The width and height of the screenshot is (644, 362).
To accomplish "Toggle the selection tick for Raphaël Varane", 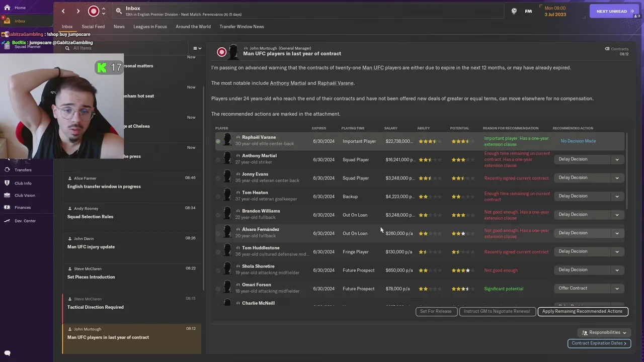I will coord(218,141).
